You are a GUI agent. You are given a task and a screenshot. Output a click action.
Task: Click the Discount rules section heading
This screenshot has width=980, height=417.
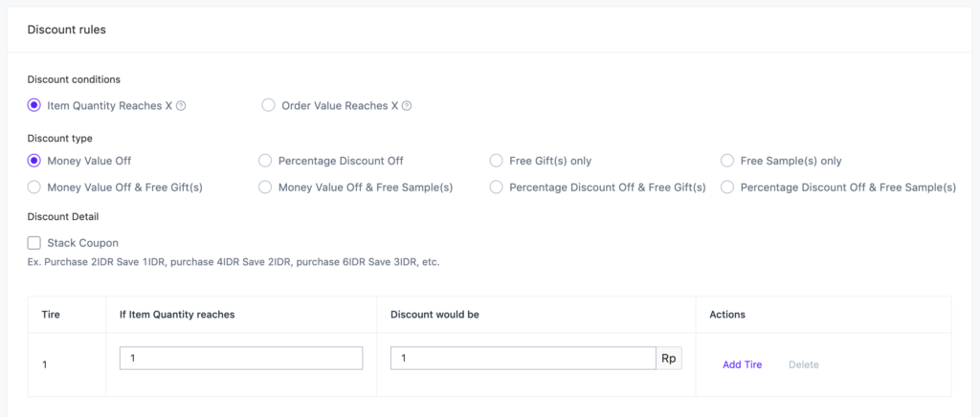67,30
